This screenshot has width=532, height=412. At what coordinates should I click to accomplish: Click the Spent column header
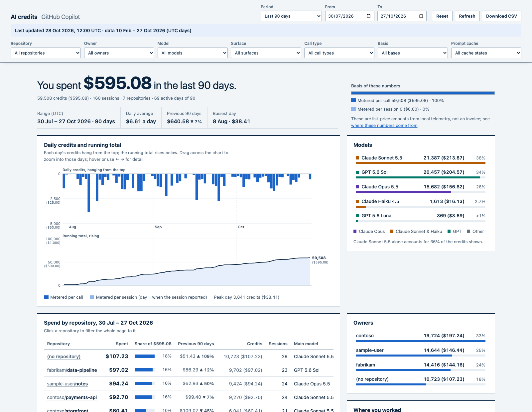pyautogui.click(x=122, y=344)
